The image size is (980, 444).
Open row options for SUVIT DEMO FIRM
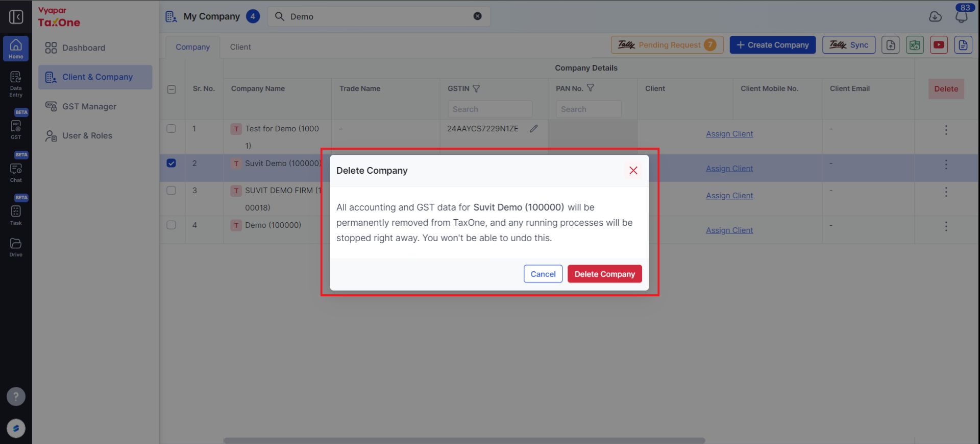[946, 192]
